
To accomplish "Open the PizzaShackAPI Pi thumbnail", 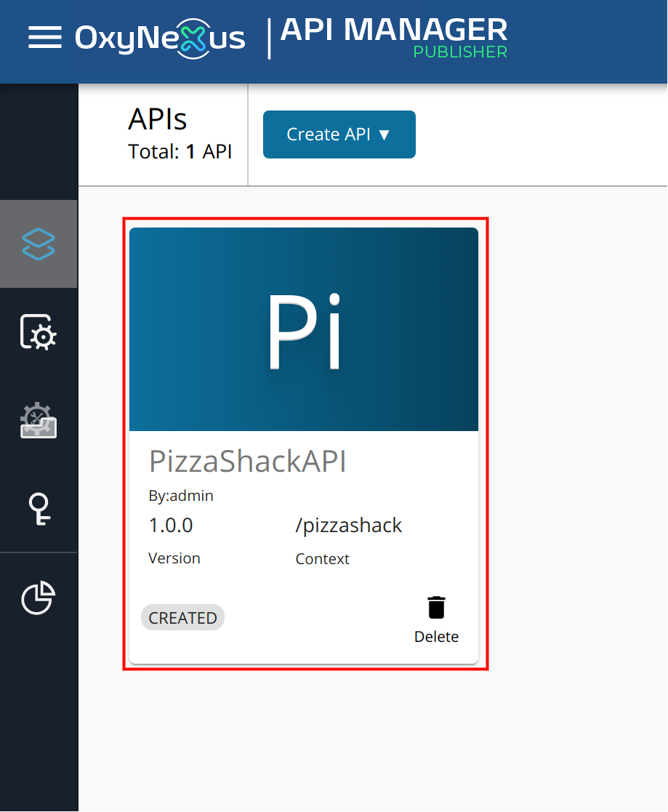I will 304,329.
